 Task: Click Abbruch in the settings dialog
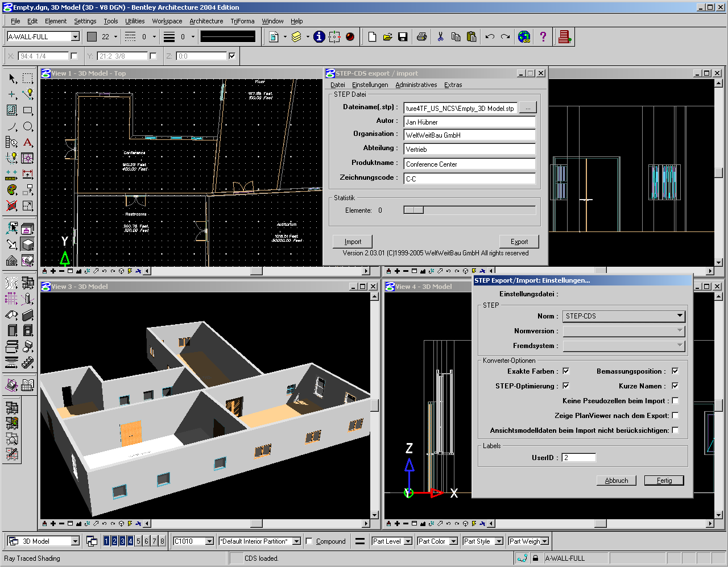617,481
